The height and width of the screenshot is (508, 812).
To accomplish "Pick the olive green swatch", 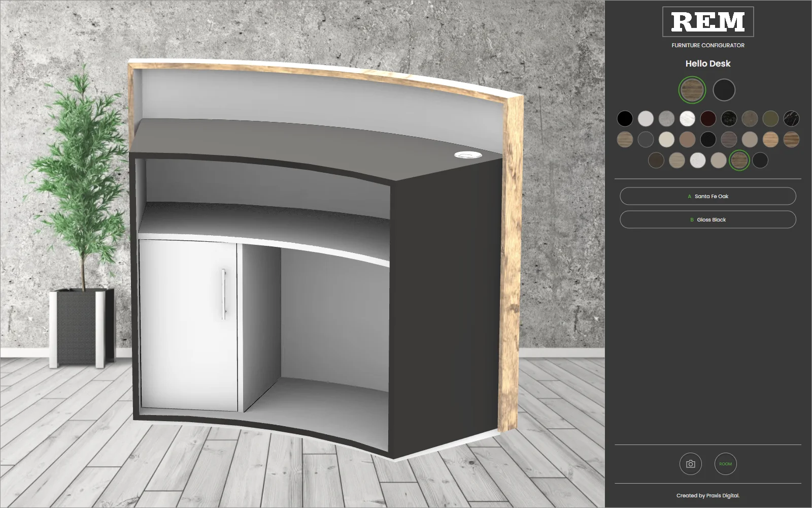I will pos(770,118).
